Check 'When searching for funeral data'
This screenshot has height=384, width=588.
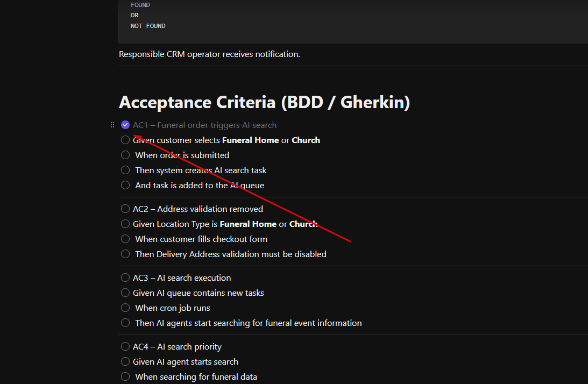tap(125, 376)
